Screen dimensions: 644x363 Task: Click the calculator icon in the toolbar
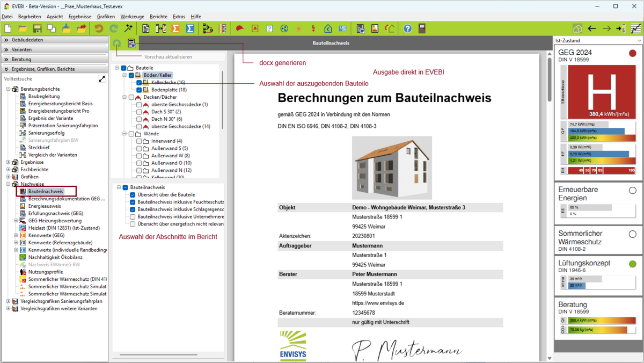pos(422,28)
